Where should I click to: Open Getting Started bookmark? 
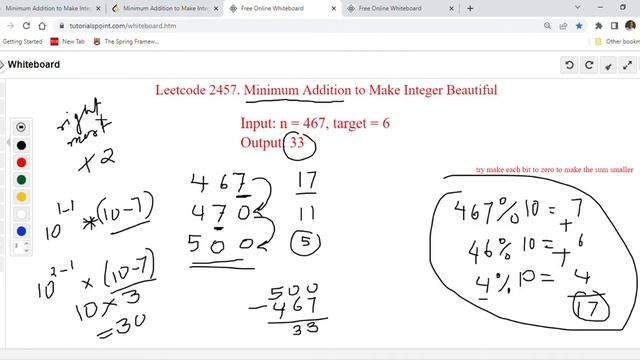22,42
